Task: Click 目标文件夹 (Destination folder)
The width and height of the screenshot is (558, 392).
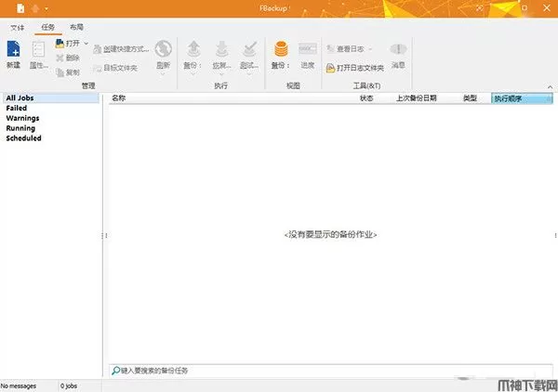Action: pyautogui.click(x=115, y=68)
